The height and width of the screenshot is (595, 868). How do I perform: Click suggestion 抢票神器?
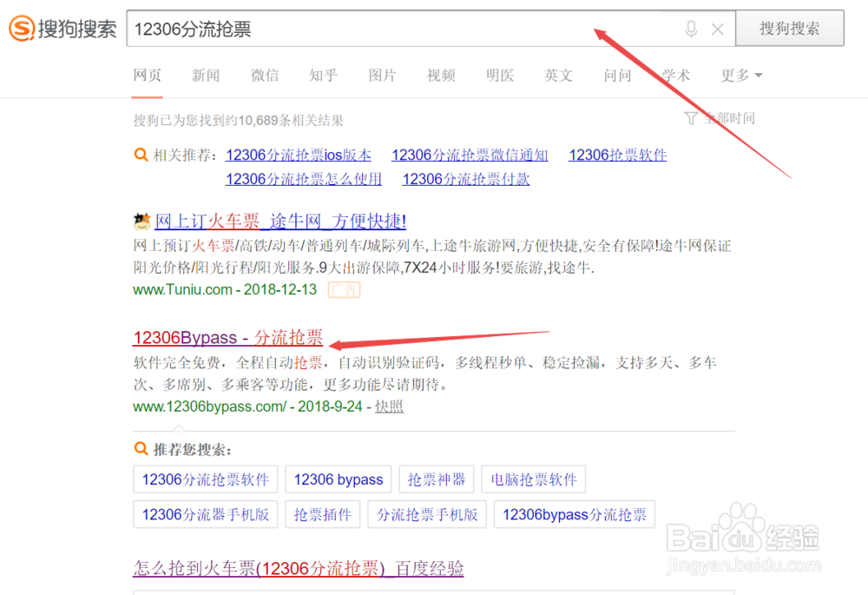tap(437, 479)
